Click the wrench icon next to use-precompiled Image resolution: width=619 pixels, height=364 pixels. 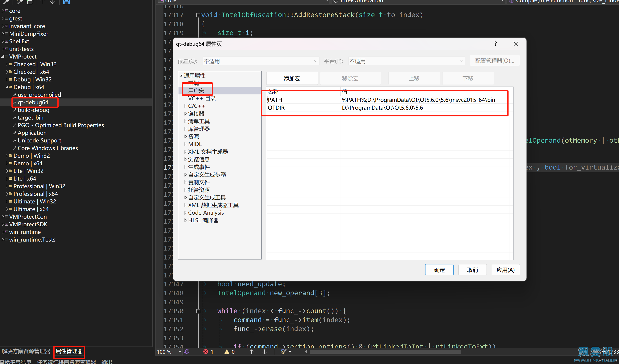15,95
